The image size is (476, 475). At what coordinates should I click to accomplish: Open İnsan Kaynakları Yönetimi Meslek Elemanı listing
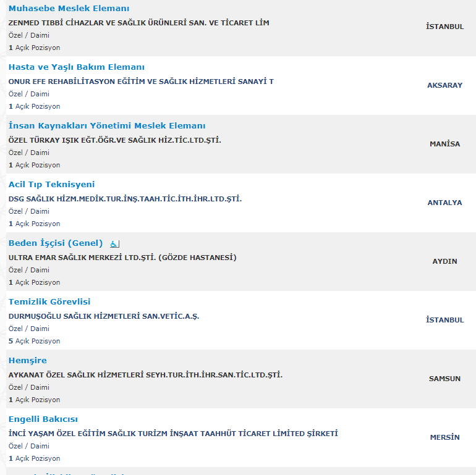point(107,125)
